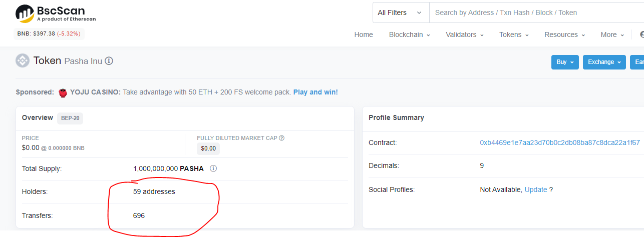Expand the Validators menu

coord(465,34)
